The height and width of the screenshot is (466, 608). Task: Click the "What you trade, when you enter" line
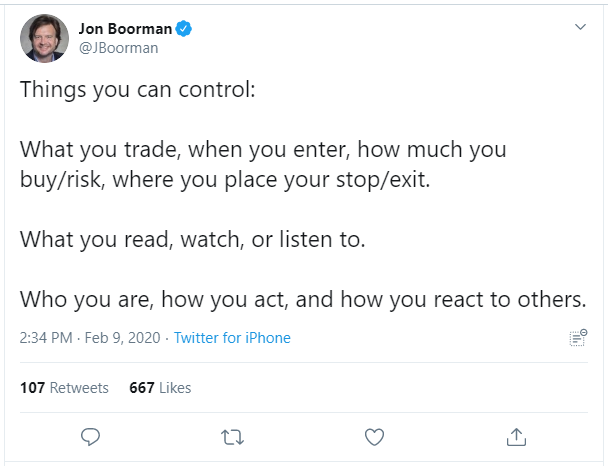coord(263,149)
